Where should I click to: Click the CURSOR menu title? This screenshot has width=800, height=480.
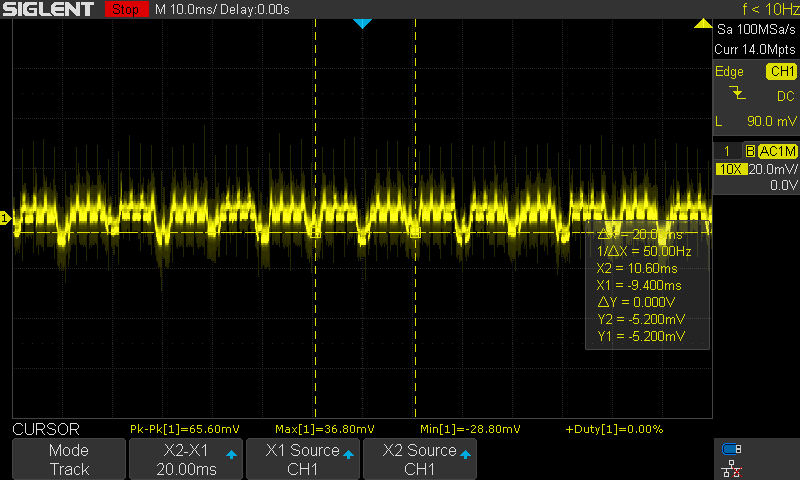click(x=46, y=429)
